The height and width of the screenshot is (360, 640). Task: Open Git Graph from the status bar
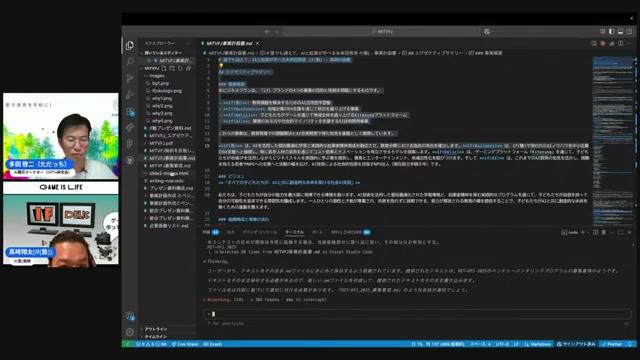pos(212,344)
